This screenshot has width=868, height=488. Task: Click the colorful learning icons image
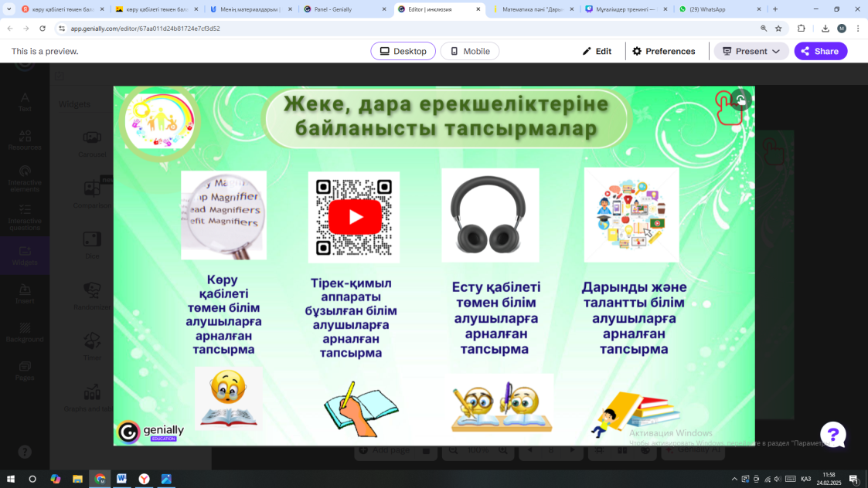click(631, 215)
